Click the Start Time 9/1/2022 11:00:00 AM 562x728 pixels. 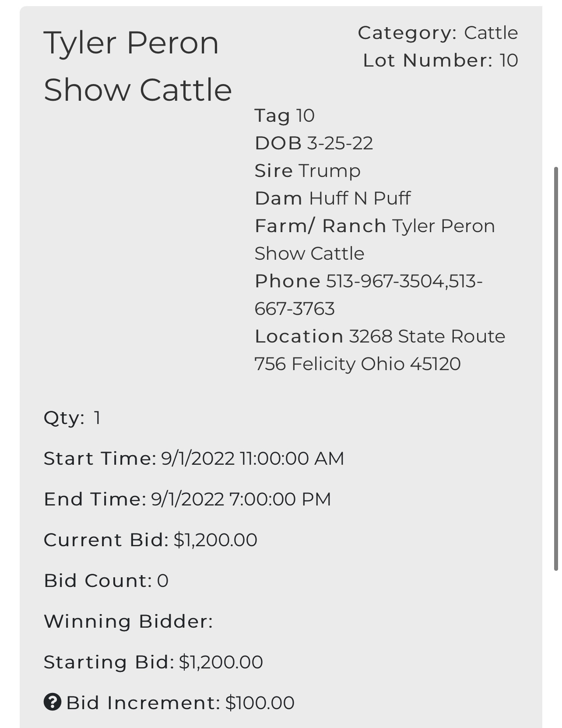[194, 458]
